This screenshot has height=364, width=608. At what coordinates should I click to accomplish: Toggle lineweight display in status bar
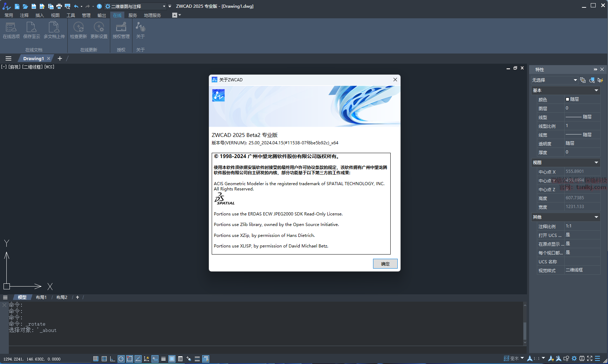coord(163,359)
